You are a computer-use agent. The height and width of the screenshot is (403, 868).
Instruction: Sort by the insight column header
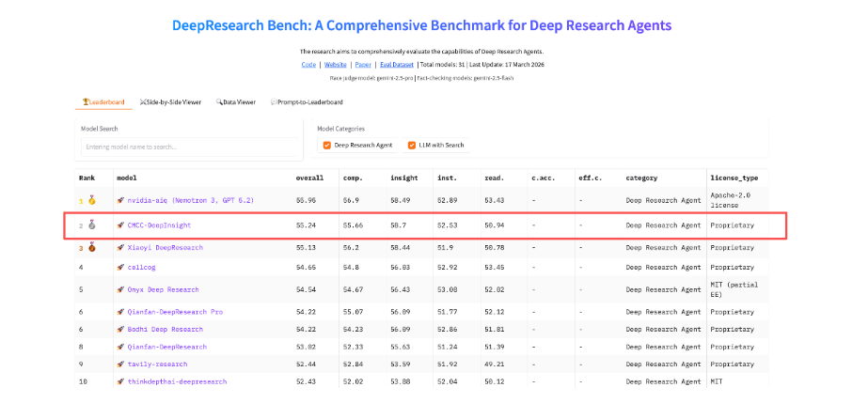(x=404, y=178)
